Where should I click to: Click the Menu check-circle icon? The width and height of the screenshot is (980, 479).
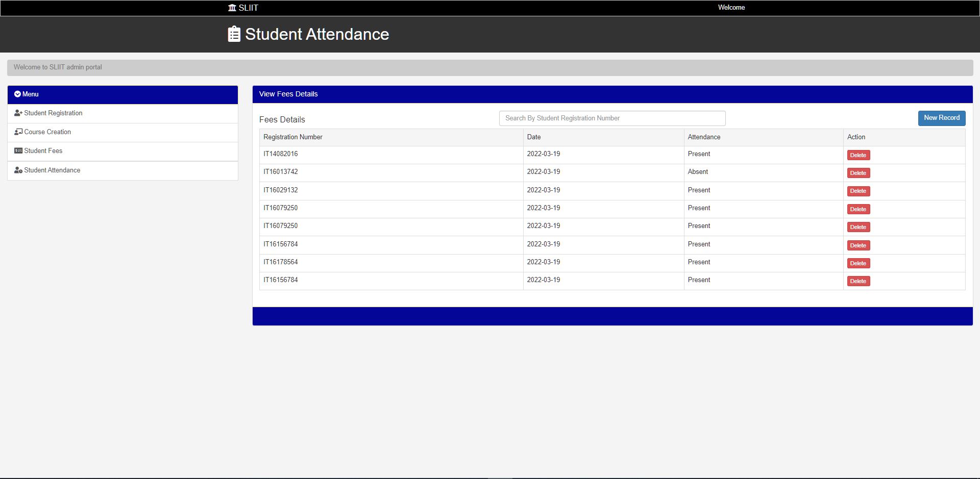click(x=17, y=94)
